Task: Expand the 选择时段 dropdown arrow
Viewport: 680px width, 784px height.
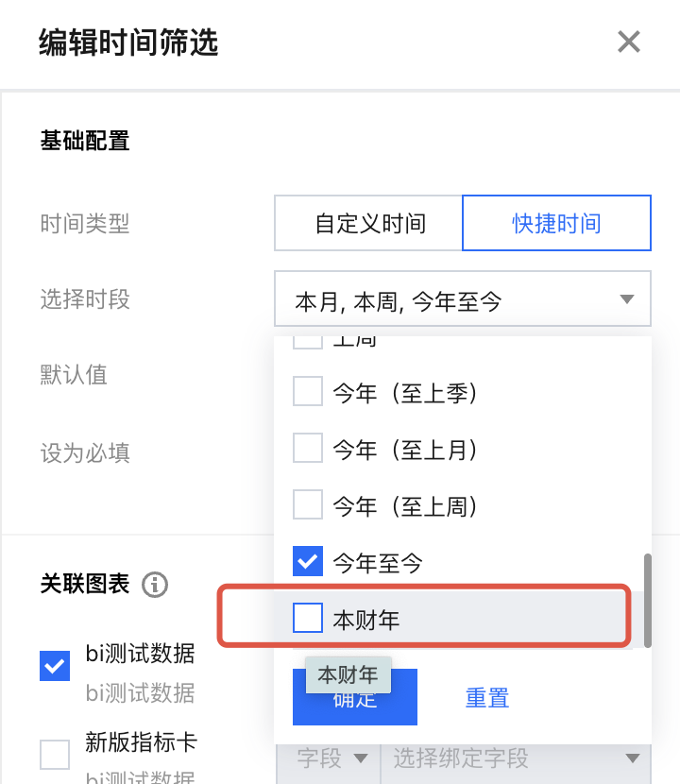Action: [627, 299]
